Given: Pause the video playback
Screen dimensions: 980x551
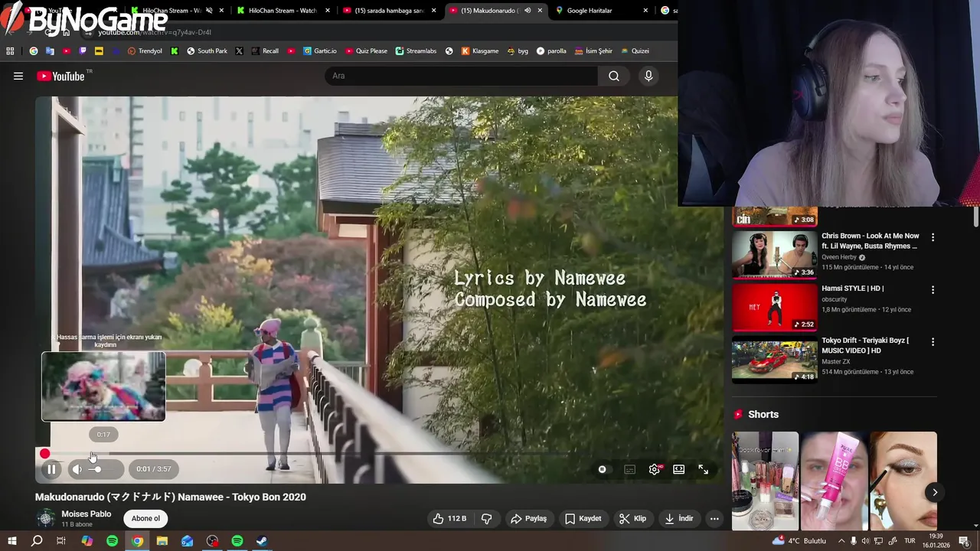Looking at the screenshot, I should [51, 469].
